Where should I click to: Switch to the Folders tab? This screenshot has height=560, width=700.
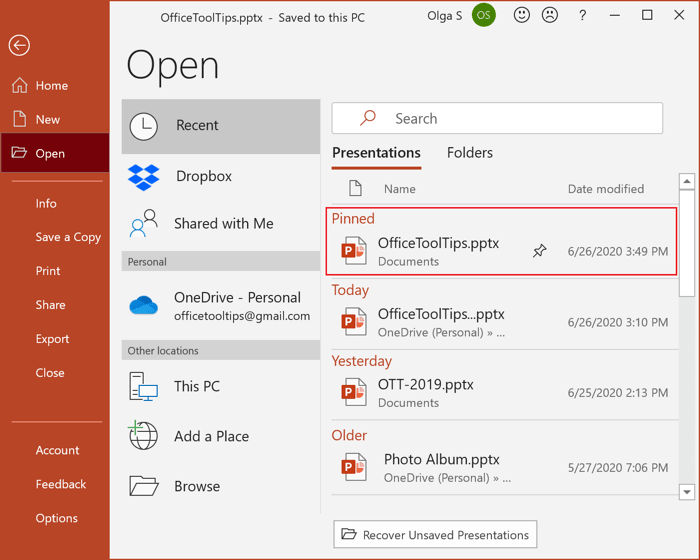point(470,153)
